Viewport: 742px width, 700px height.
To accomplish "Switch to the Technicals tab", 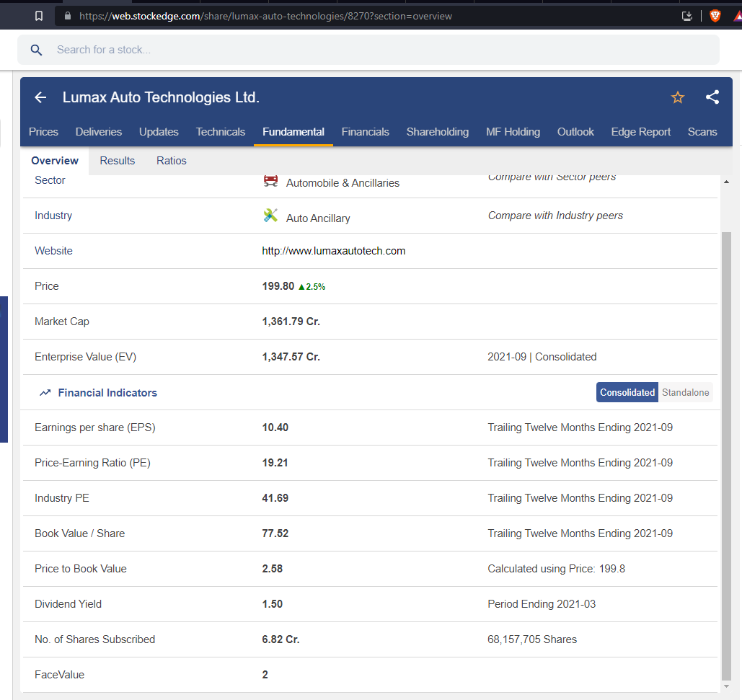I will [x=221, y=132].
